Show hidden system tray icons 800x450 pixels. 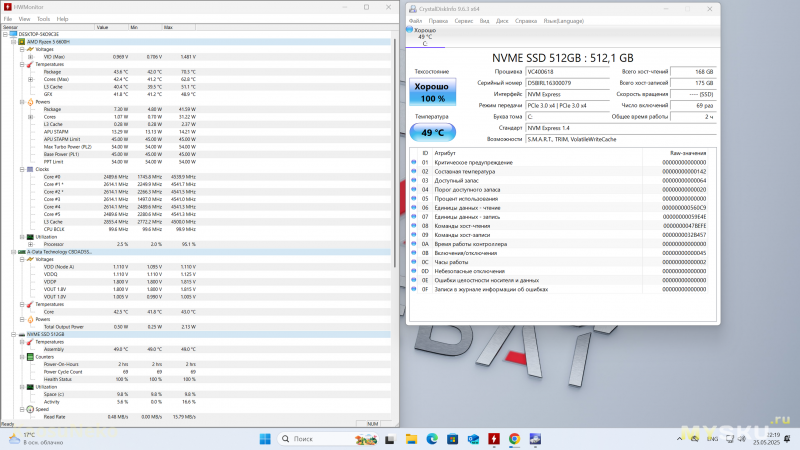click(680, 439)
